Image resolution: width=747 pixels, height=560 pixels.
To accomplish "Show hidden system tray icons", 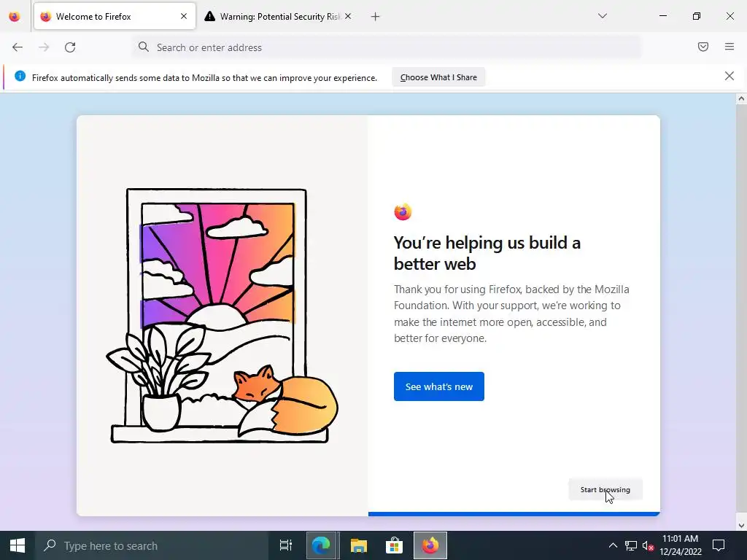I will 613,545.
